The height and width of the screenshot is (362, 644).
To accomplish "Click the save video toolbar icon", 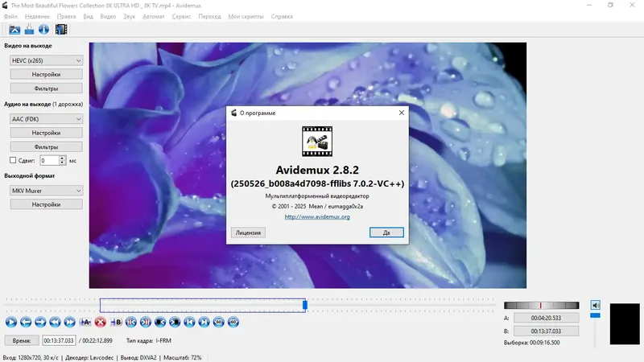I will pos(29,29).
